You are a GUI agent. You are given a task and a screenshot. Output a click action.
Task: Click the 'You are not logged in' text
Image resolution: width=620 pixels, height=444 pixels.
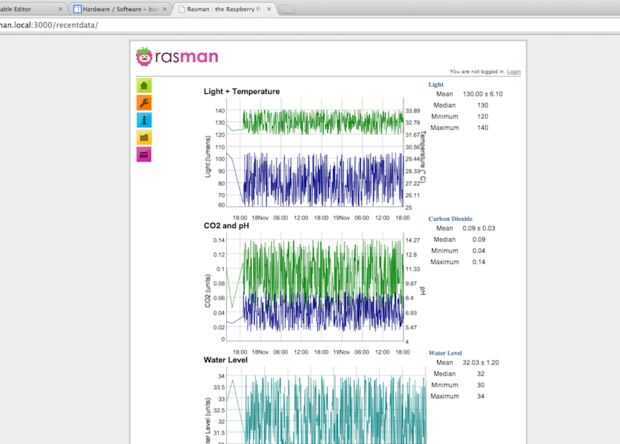coord(477,72)
